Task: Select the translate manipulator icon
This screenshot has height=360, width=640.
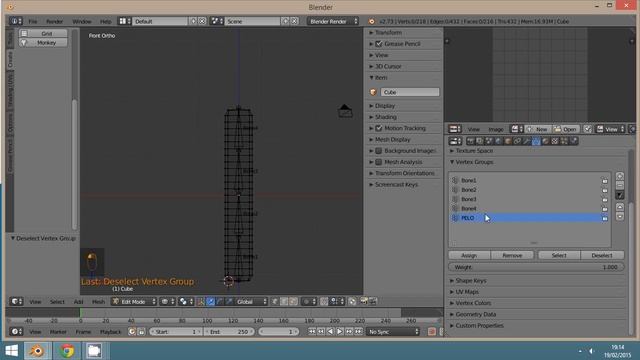Action: tap(210, 302)
